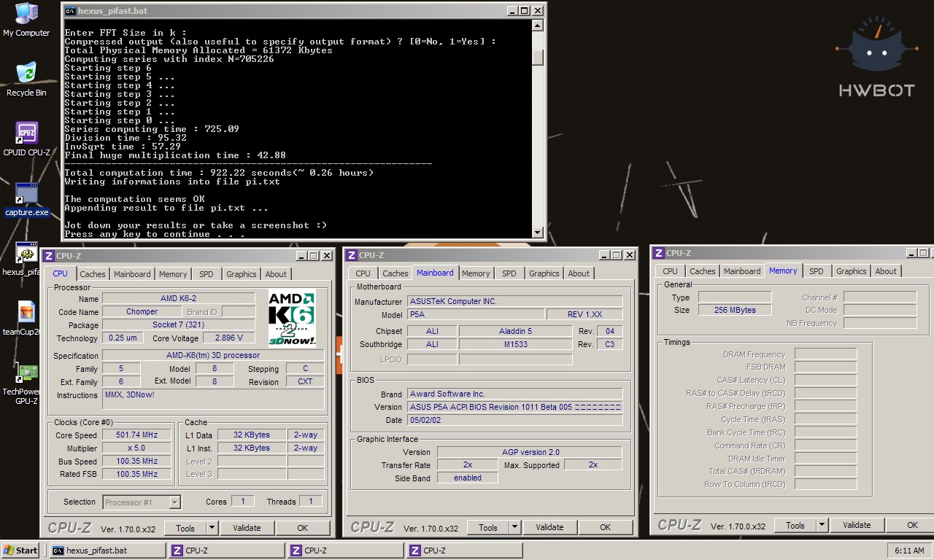Open Graphics tab in left CPU-Z window
The width and height of the screenshot is (934, 560).
pos(242,274)
